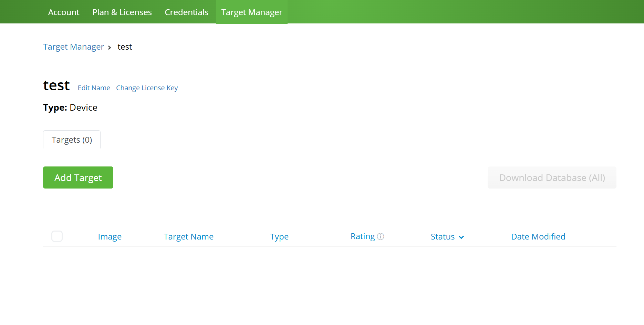Select Target Manager in the top navigation
This screenshot has height=325, width=644.
(x=252, y=12)
